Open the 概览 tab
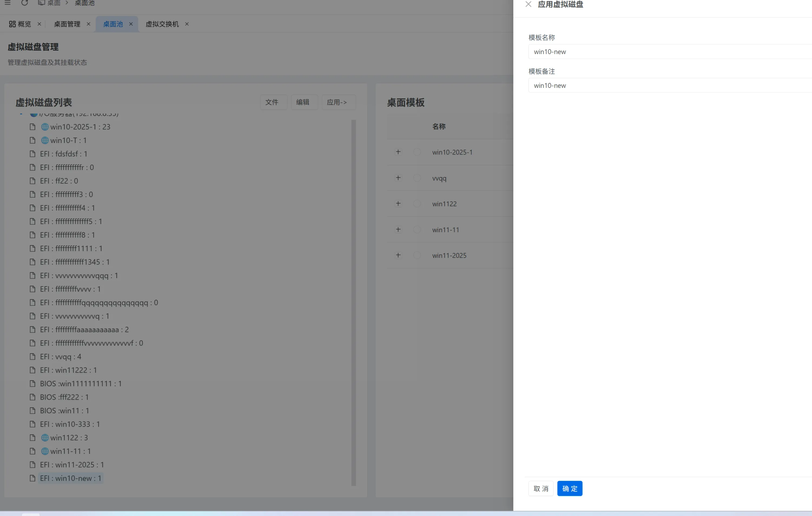This screenshot has height=516, width=812. (20, 24)
